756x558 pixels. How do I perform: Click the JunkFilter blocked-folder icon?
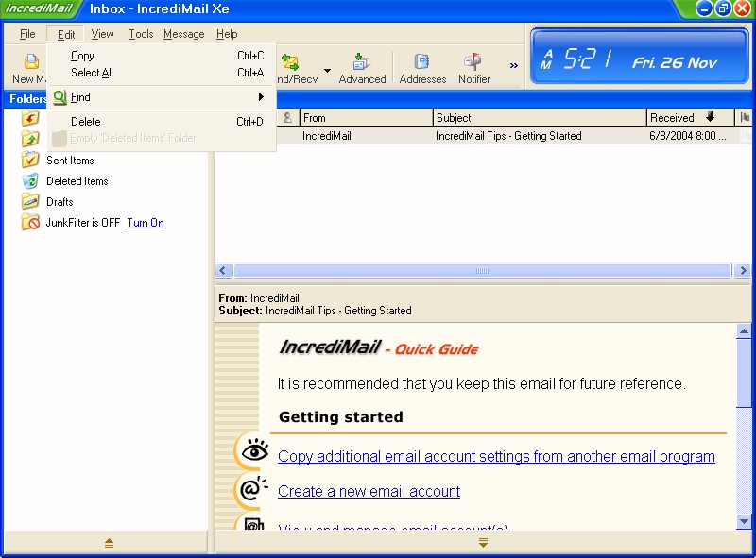pos(30,223)
